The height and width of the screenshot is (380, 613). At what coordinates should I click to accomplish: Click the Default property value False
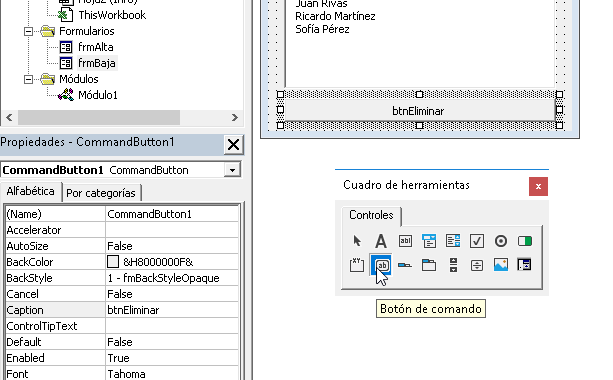coord(172,342)
